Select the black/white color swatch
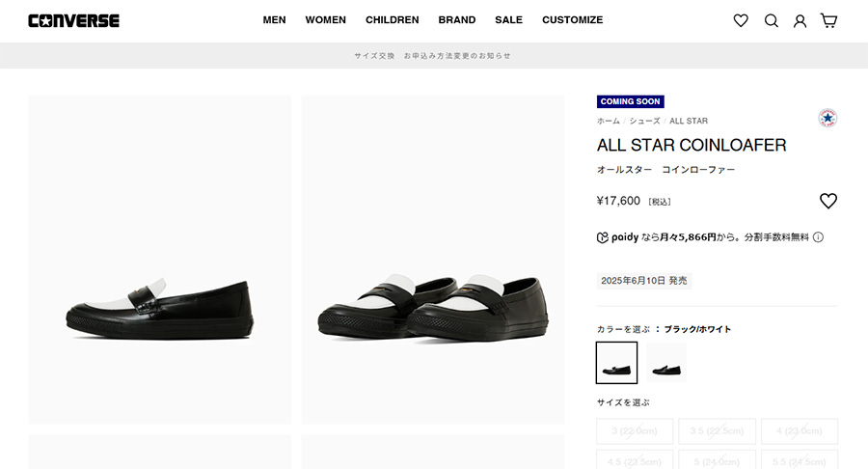Viewport: 868px width, 469px height. [x=616, y=363]
